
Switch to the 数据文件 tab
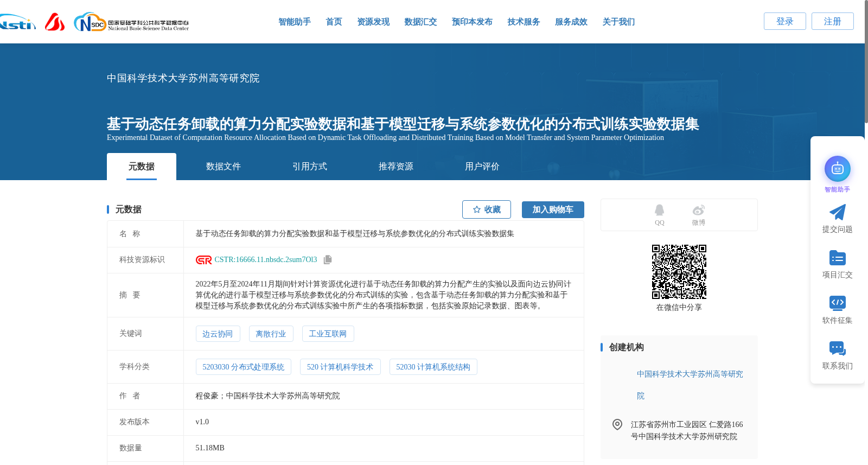click(x=224, y=167)
